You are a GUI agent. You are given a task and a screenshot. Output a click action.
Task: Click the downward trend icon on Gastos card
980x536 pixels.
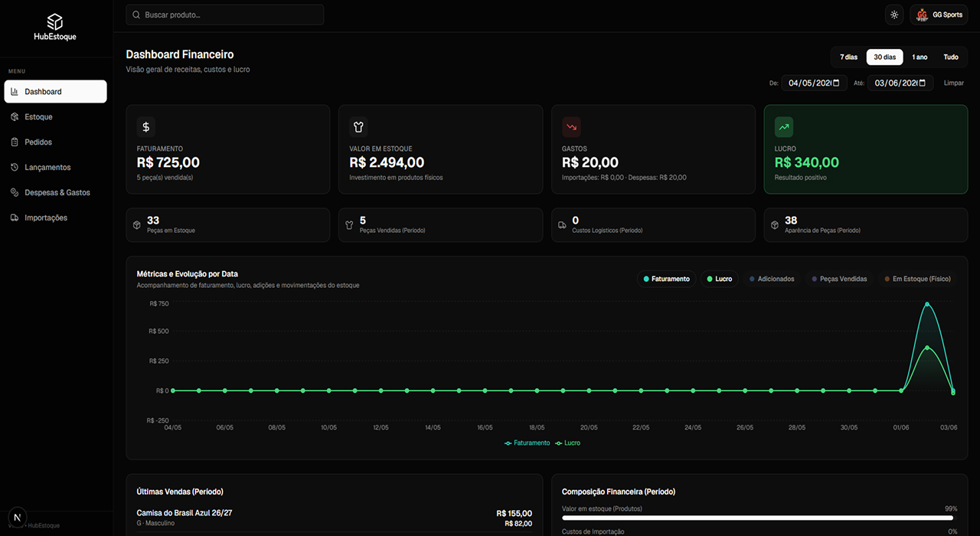tap(571, 126)
